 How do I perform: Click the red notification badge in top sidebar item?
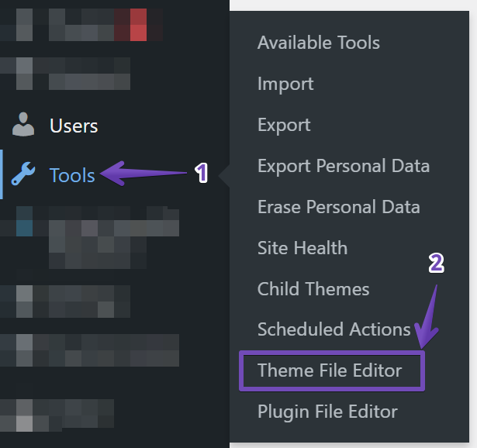[138, 25]
